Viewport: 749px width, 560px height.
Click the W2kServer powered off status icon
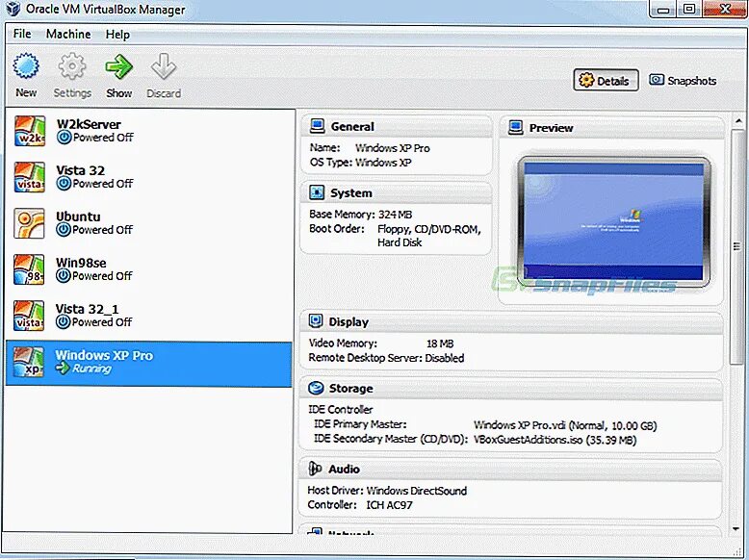point(64,138)
